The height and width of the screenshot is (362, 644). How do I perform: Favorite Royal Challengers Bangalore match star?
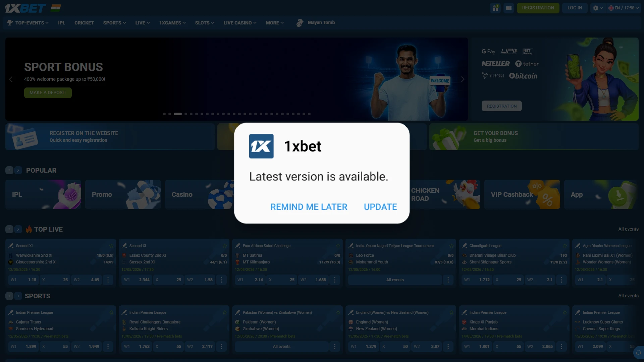225,312
